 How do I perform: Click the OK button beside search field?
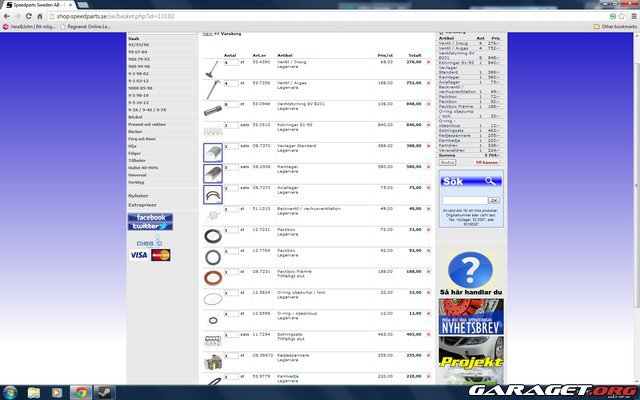(x=493, y=200)
